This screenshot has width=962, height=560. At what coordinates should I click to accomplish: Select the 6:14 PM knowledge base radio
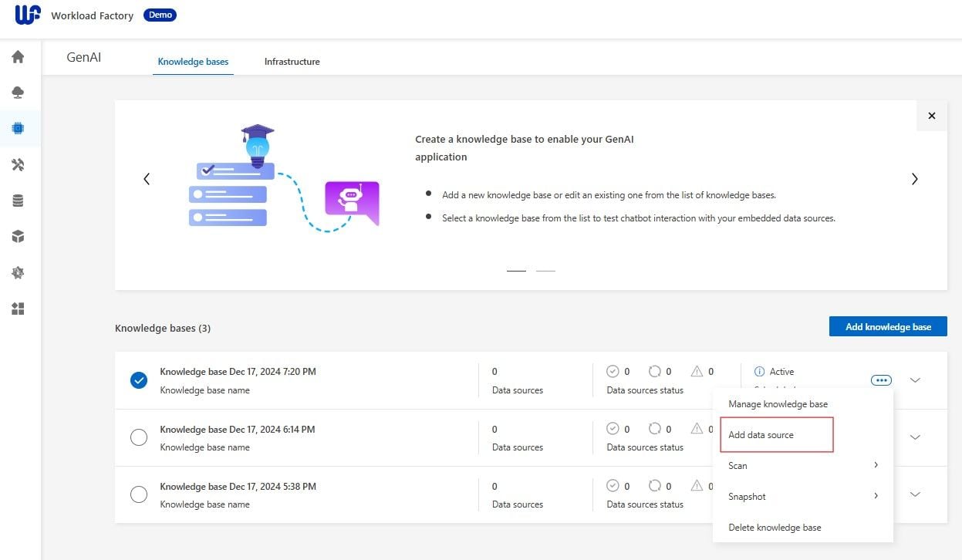pos(139,437)
